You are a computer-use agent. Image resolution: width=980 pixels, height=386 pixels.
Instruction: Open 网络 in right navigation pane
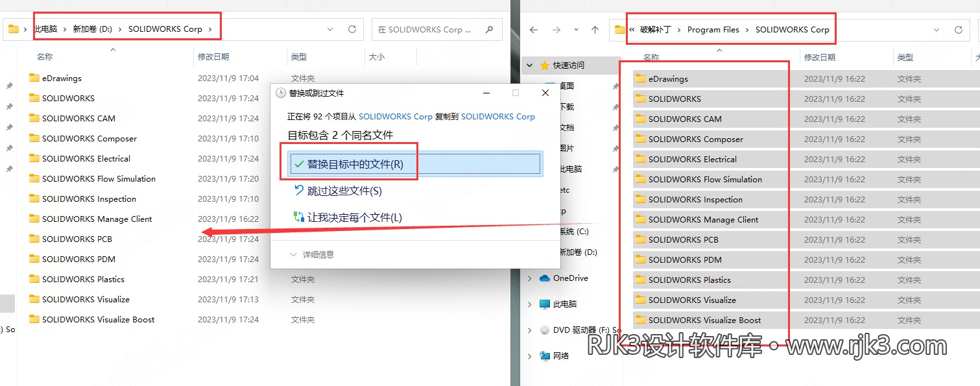click(555, 356)
